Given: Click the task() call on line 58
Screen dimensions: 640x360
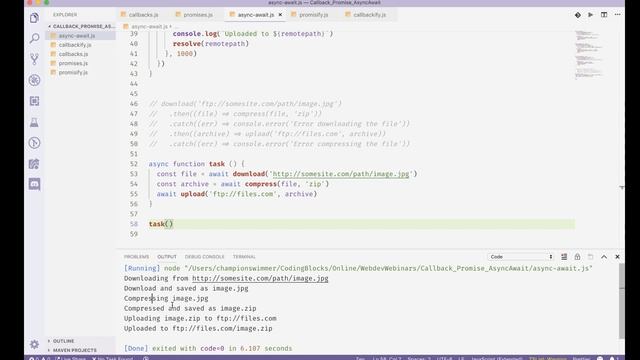Looking at the screenshot, I should coord(161,224).
